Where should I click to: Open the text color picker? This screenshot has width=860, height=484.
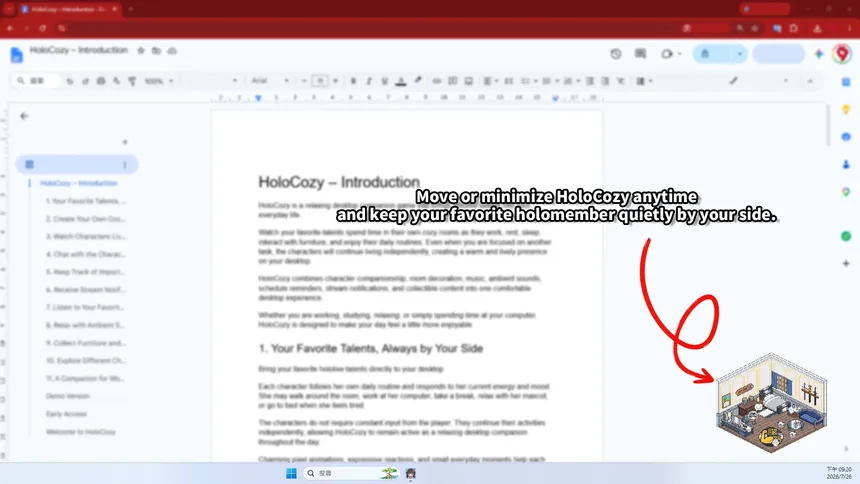coord(401,81)
